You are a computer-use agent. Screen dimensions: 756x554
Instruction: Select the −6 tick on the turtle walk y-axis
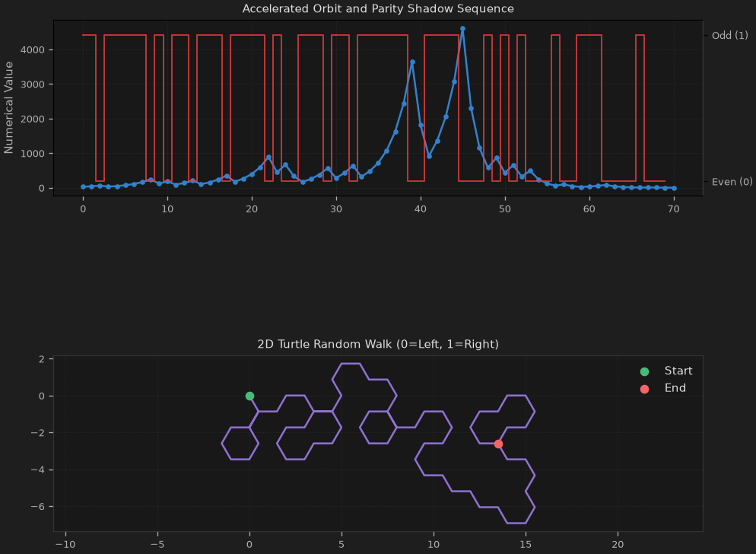(37, 507)
